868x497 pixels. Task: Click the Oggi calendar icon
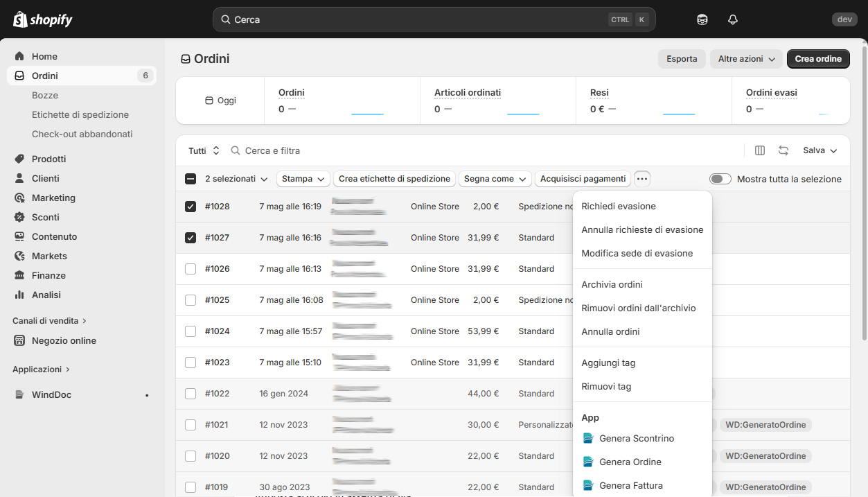point(209,101)
